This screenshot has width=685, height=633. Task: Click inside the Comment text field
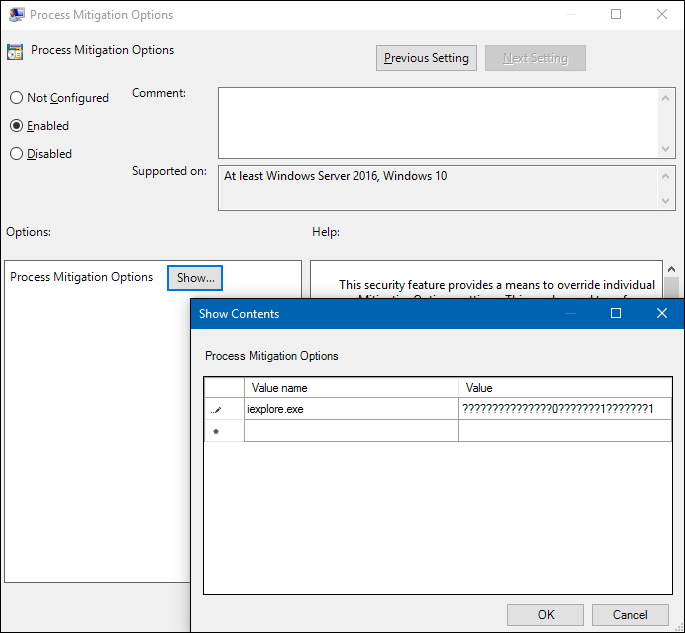pos(438,121)
